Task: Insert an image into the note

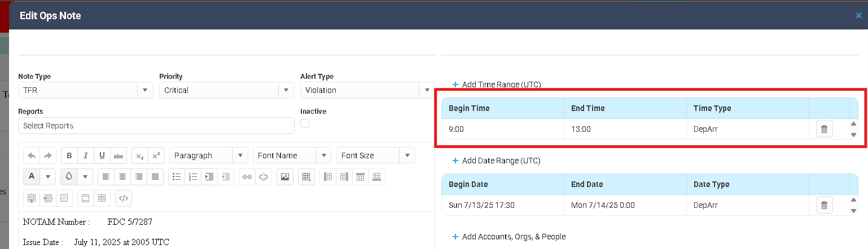Action: point(285,177)
